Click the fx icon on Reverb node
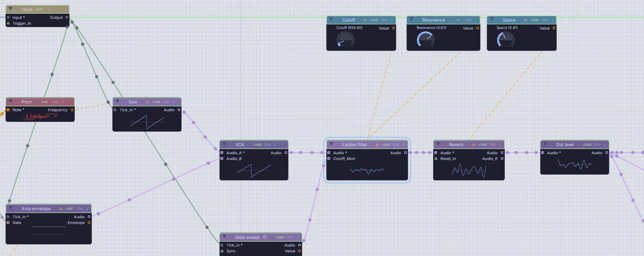 coord(474,145)
